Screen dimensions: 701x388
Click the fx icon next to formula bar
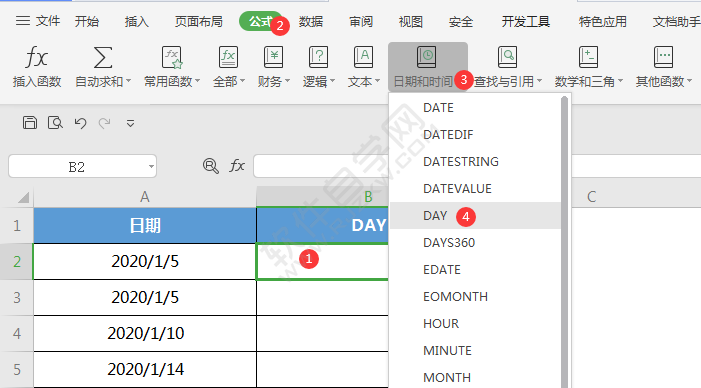(236, 166)
